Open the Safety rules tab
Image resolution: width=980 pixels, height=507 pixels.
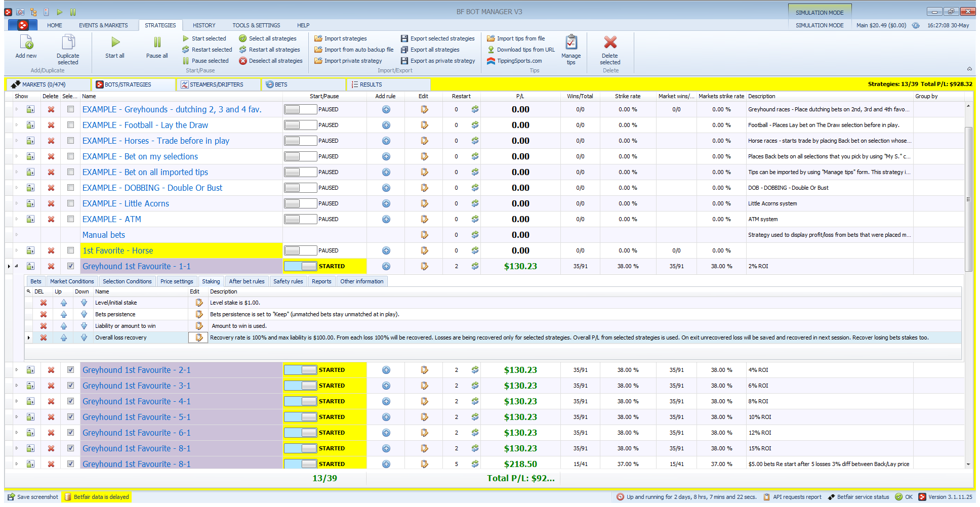288,281
